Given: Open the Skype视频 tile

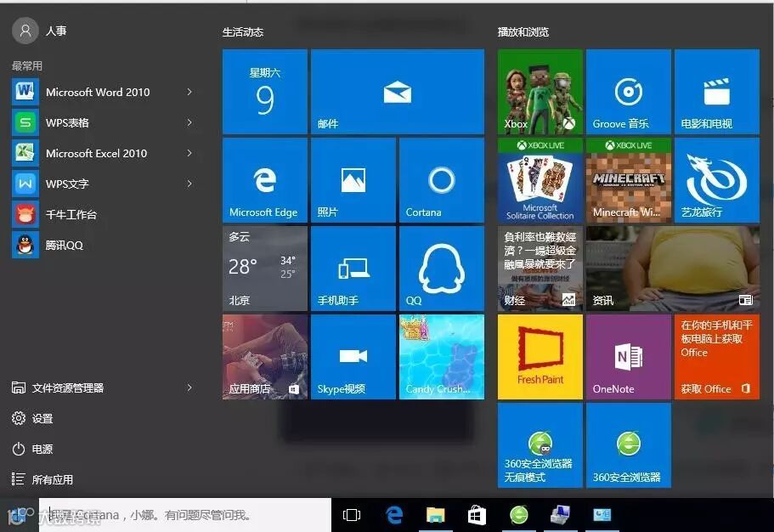Looking at the screenshot, I should [x=353, y=357].
